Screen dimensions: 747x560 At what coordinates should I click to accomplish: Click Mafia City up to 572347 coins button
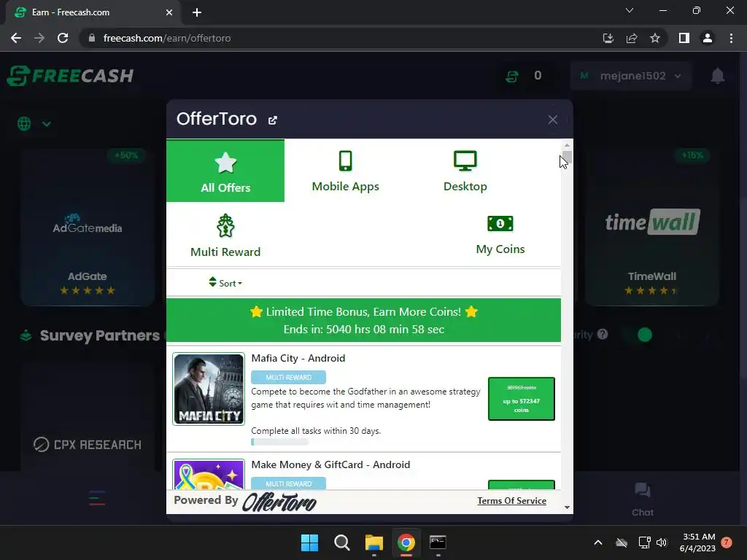point(521,399)
